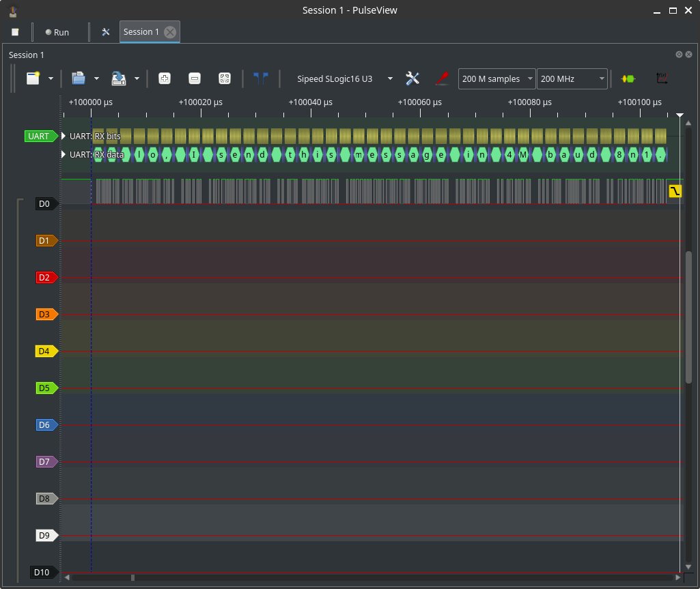Open Sipeed SLogic16 U3 device dropdown
The image size is (700, 589).
pyautogui.click(x=345, y=79)
